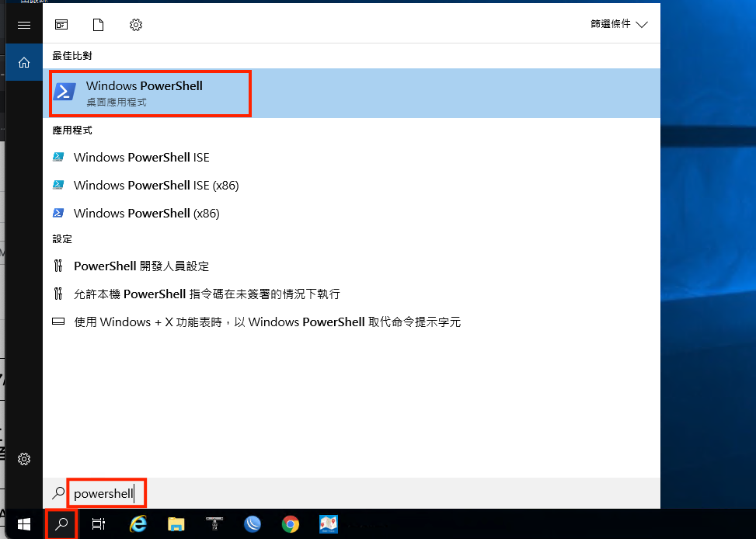This screenshot has width=756, height=539.
Task: Filter results by Settings gear icon
Action: [136, 25]
